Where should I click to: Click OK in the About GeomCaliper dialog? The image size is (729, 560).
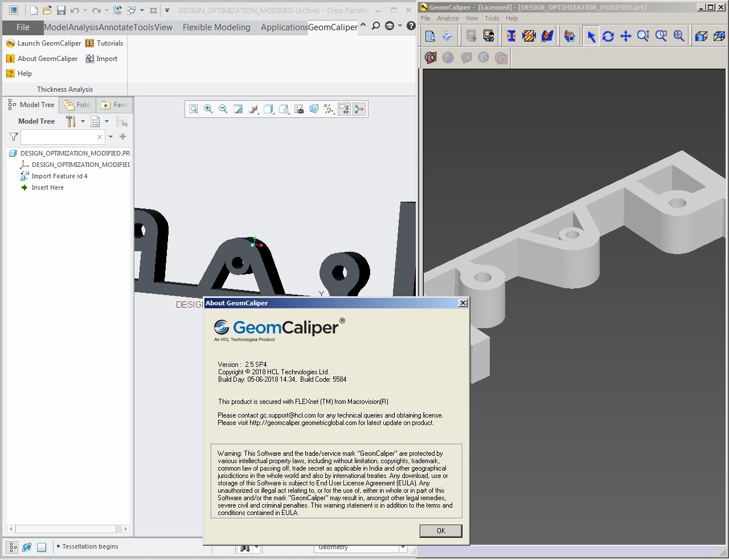pyautogui.click(x=441, y=531)
